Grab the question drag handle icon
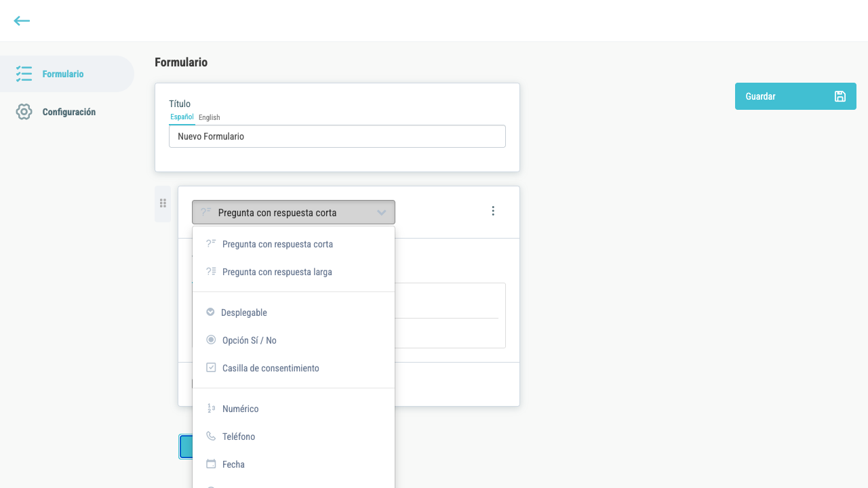This screenshot has width=868, height=488. point(163,203)
